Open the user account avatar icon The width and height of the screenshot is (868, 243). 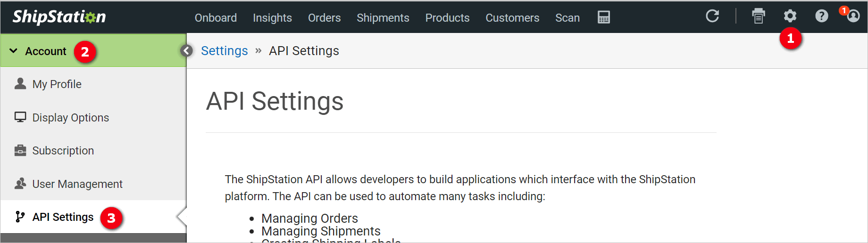tap(853, 16)
